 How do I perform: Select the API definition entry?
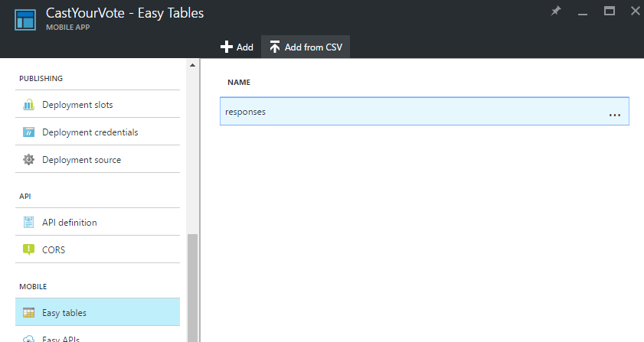[x=98, y=222]
